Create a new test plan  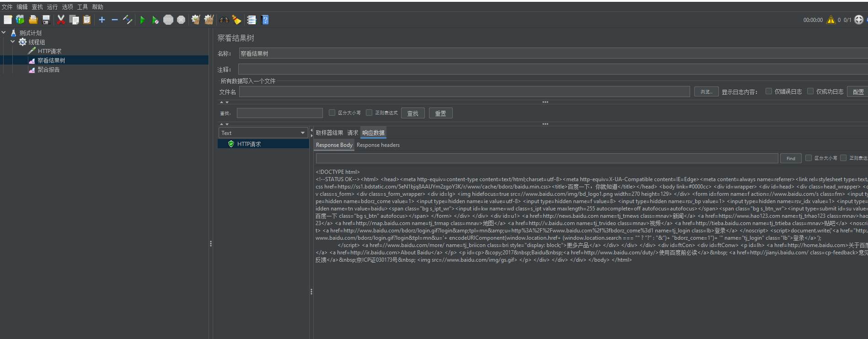point(8,20)
